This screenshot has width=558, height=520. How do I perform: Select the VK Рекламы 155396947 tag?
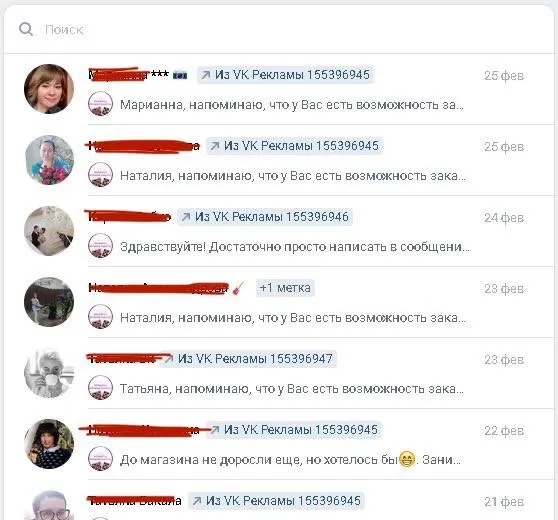249,359
